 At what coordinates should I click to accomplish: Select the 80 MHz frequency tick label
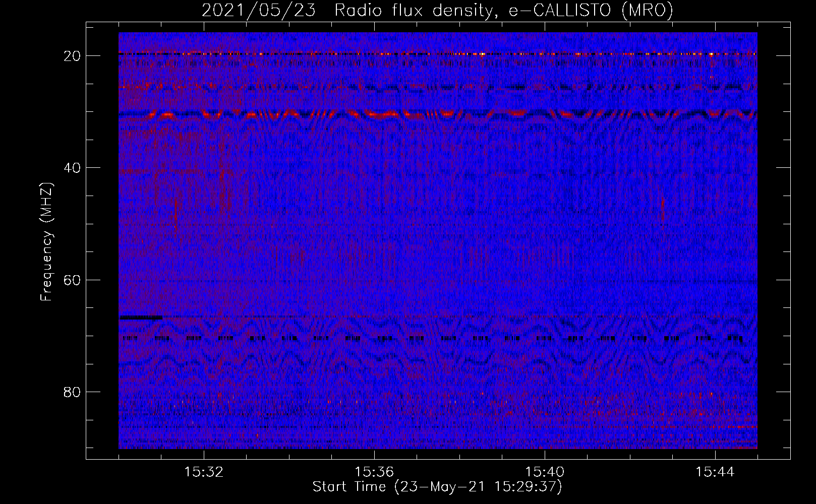coord(73,392)
